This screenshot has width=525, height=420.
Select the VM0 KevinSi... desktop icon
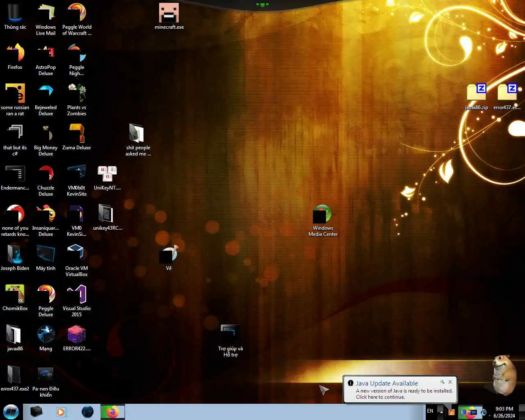[77, 220]
